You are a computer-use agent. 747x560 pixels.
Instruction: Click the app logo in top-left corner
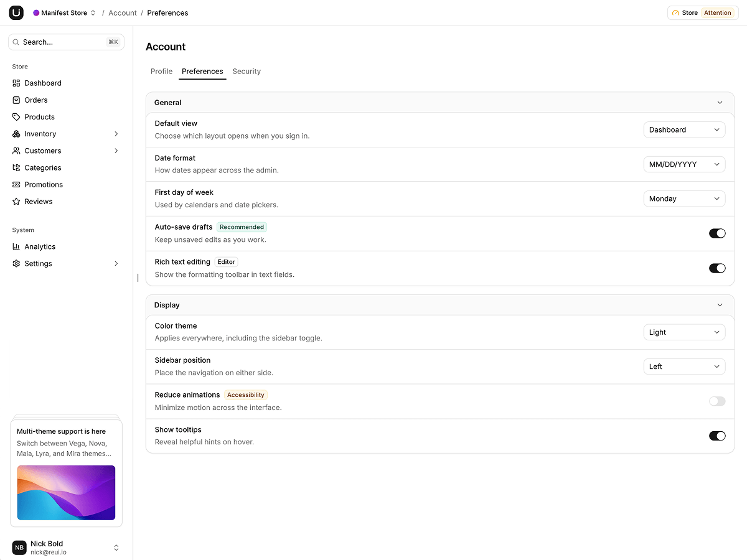click(x=16, y=12)
